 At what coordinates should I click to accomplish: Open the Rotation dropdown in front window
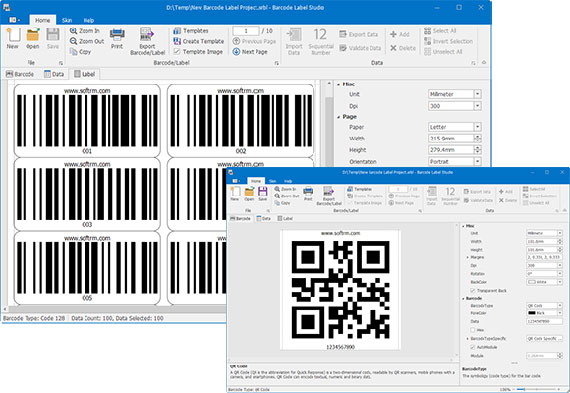coord(559,274)
